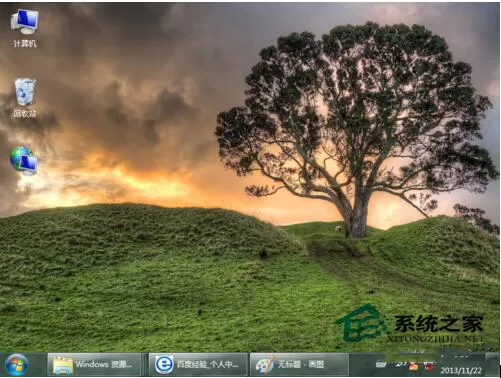The height and width of the screenshot is (378, 501).
Task: Open the calendar via the 2013/11/22 date
Action: coord(461,370)
